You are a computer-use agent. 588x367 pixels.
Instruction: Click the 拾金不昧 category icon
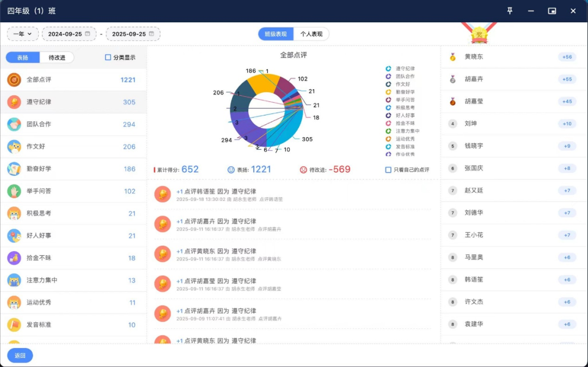pyautogui.click(x=14, y=258)
